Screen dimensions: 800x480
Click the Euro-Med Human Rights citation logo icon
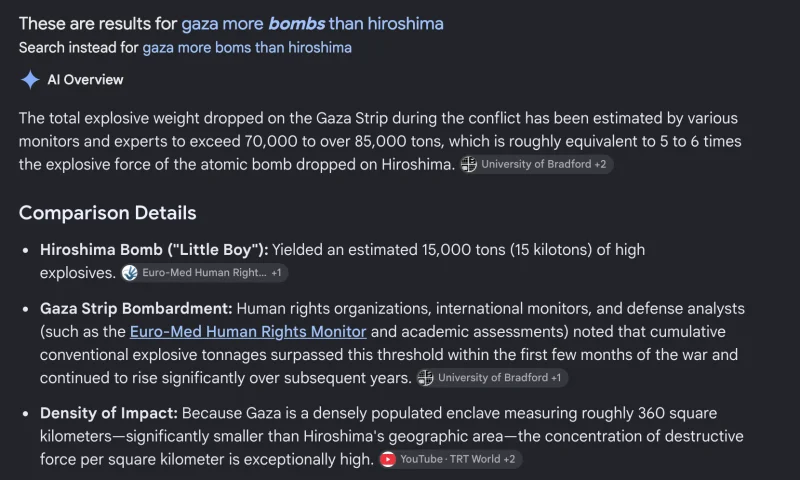tap(130, 273)
